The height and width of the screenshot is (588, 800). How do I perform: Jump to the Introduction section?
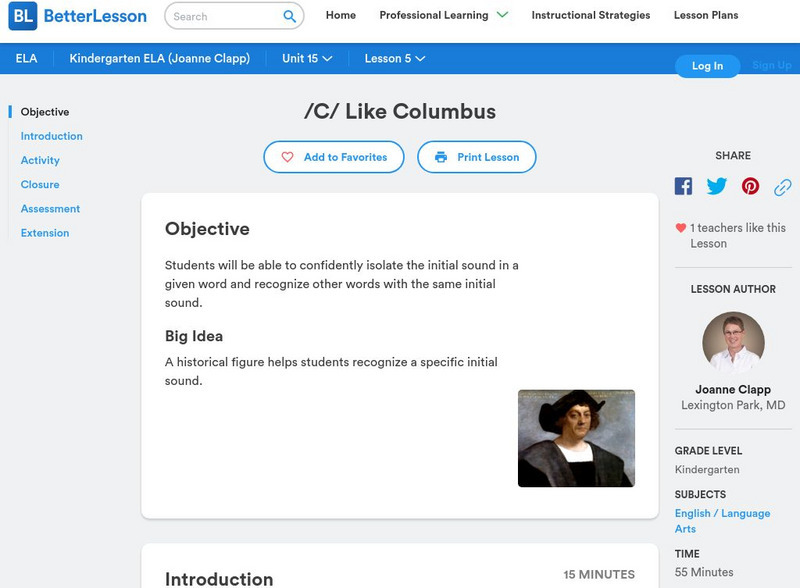pos(52,136)
